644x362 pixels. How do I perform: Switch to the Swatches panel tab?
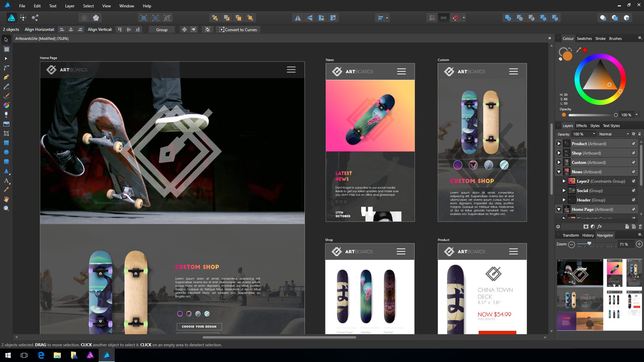click(584, 39)
